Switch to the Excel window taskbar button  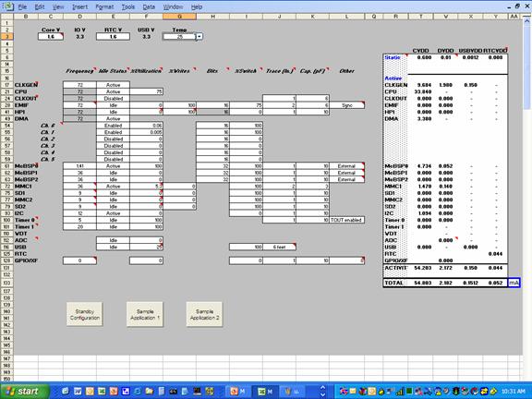coord(266,392)
